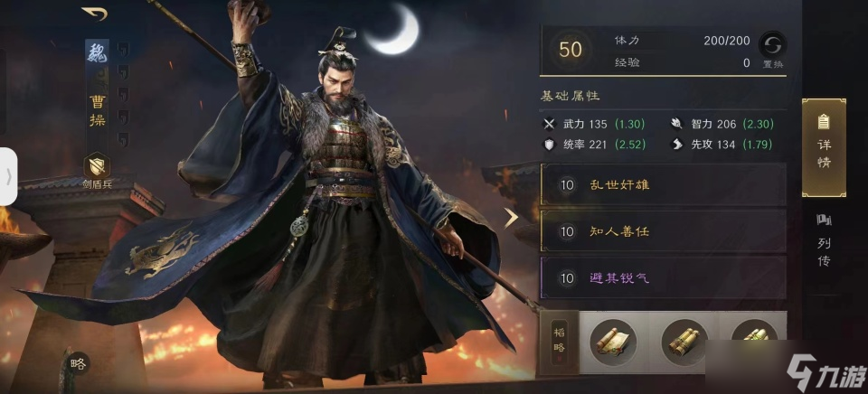This screenshot has height=394, width=868.
Task: Open the 知人善任 skill entry
Action: coord(663,231)
